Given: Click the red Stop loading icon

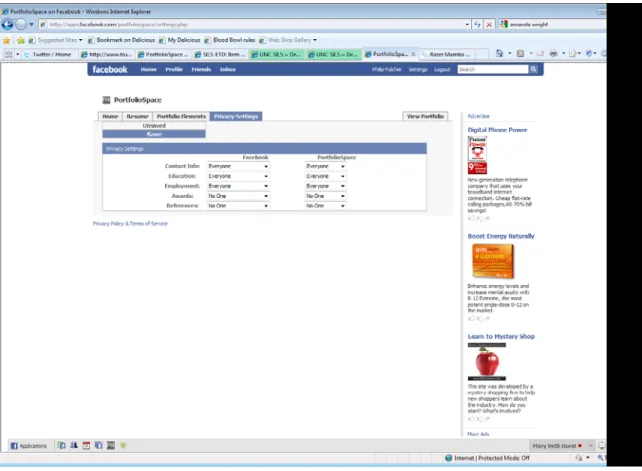Looking at the screenshot, I should (489, 25).
